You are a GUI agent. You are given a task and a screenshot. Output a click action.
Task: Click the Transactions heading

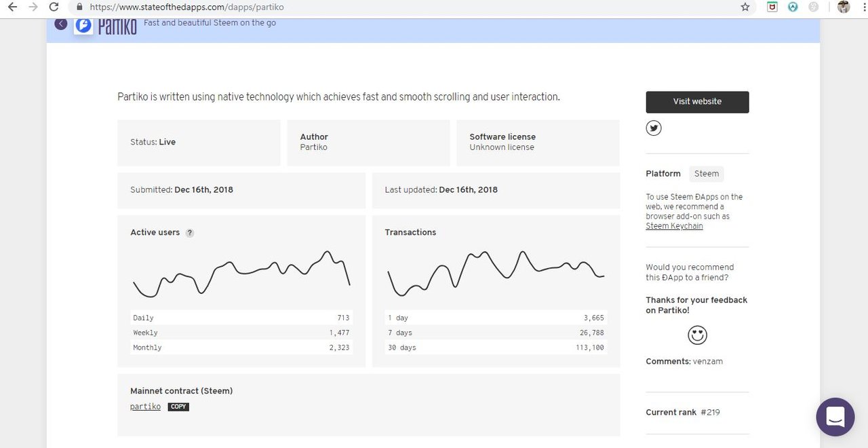[x=410, y=232]
